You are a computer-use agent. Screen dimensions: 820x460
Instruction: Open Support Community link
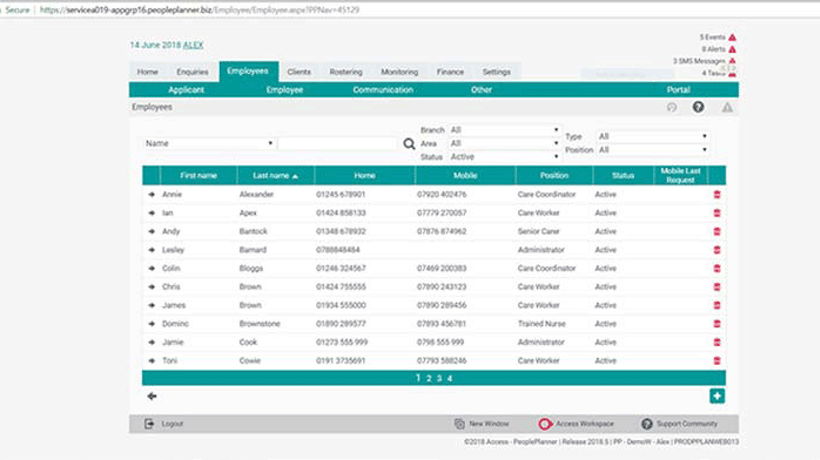[x=680, y=424]
